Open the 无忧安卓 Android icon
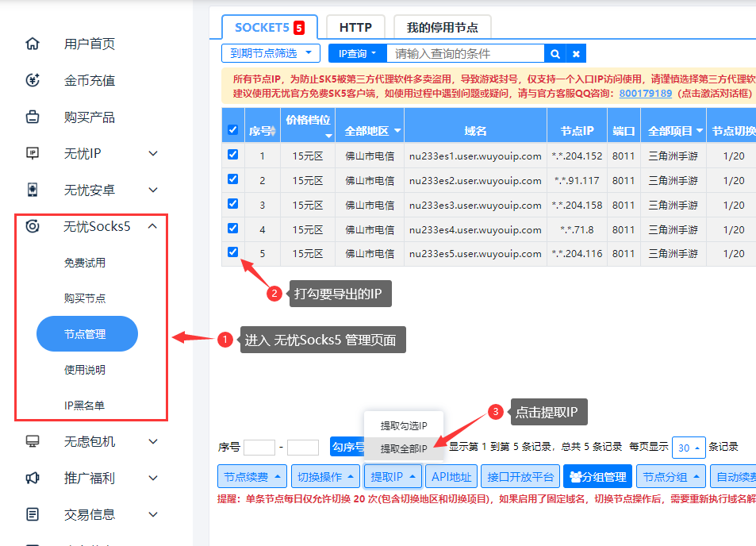This screenshot has width=756, height=546. (x=32, y=190)
